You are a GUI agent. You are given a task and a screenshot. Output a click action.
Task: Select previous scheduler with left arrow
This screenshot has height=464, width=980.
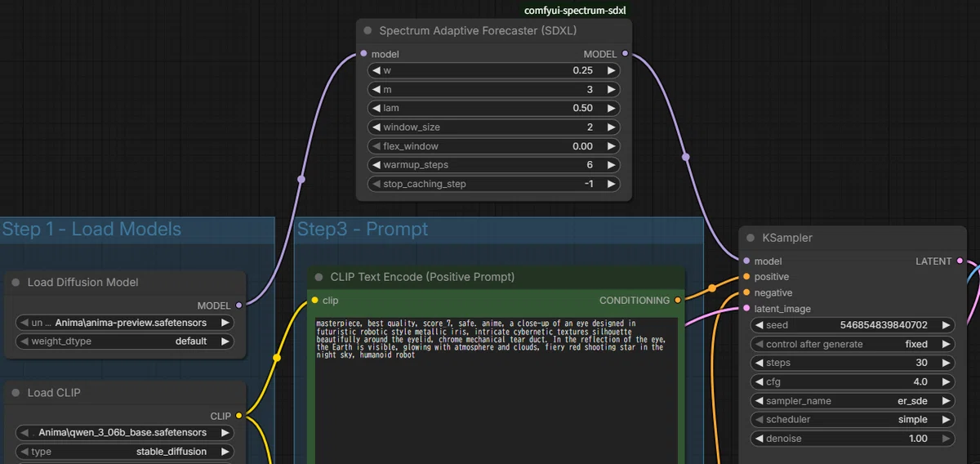[x=759, y=420]
